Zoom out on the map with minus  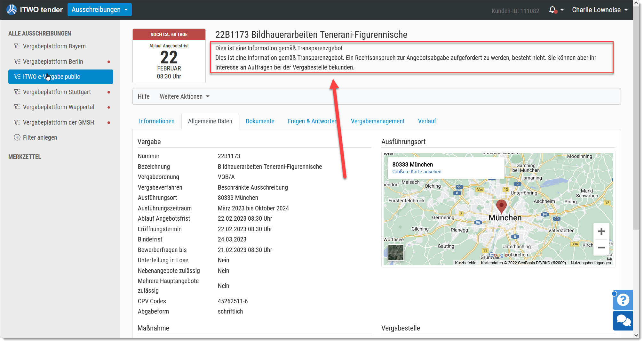point(601,247)
